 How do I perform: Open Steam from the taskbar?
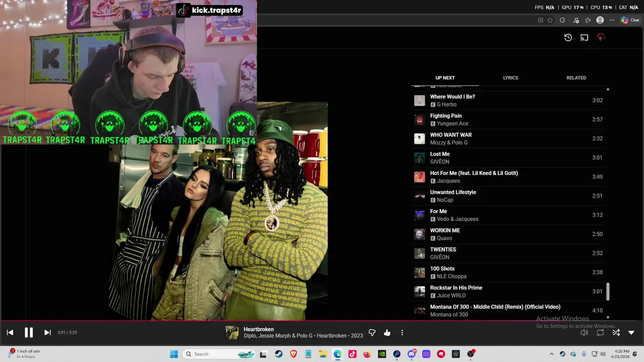coord(278,354)
